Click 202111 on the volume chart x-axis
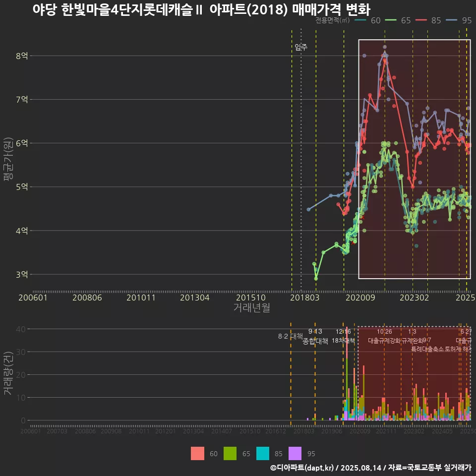The width and height of the screenshot is (476, 476). pyautogui.click(x=386, y=431)
